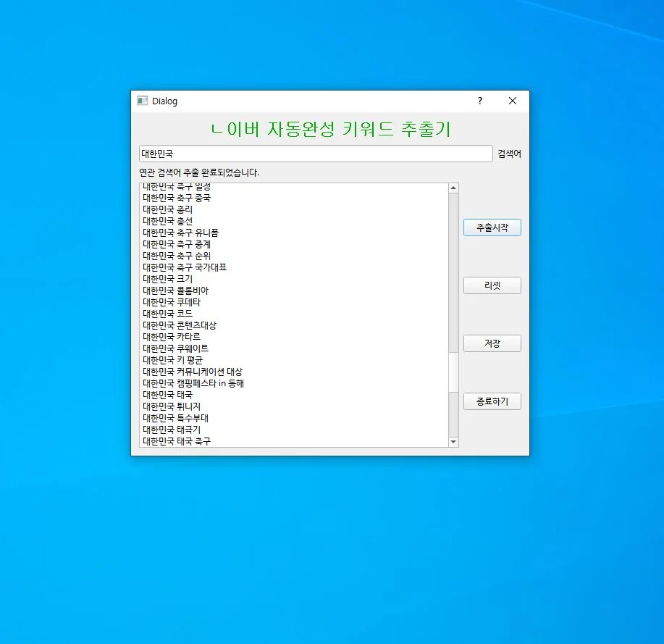The width and height of the screenshot is (664, 644).
Task: Select list row 대한민국 축구 순위
Action: [x=293, y=256]
